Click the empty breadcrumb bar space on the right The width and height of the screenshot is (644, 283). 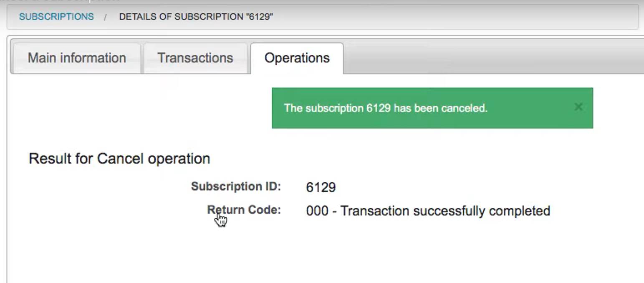point(455,17)
